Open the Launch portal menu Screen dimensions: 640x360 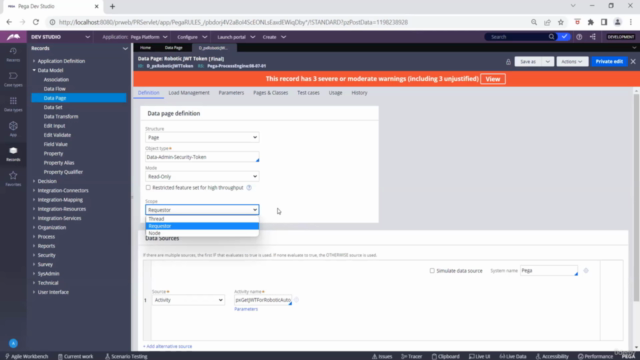click(236, 37)
